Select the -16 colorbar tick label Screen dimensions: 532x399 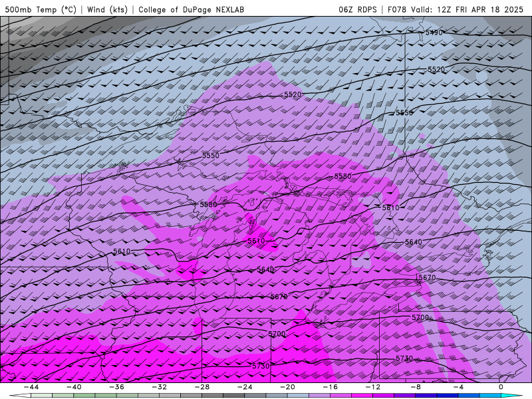click(330, 387)
